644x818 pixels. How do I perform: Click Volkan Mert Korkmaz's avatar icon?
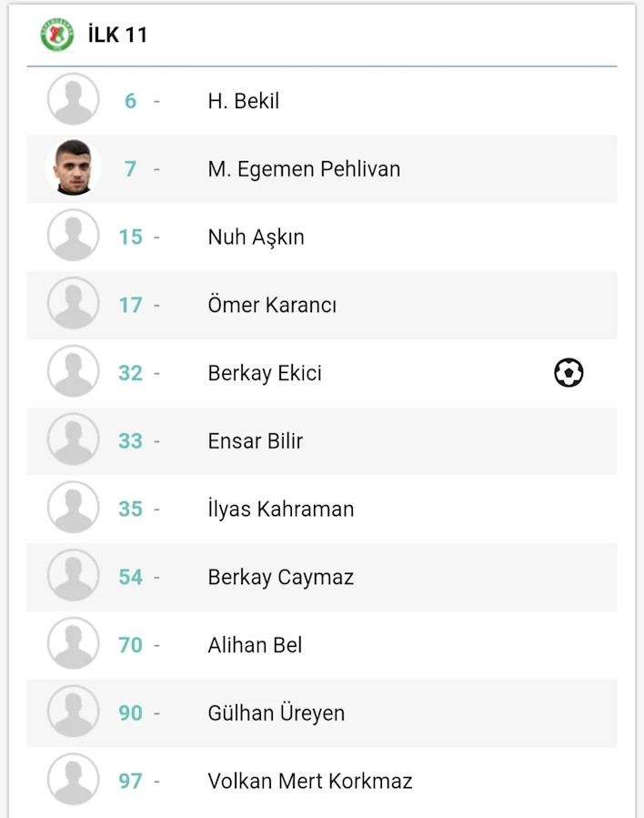coord(73,780)
